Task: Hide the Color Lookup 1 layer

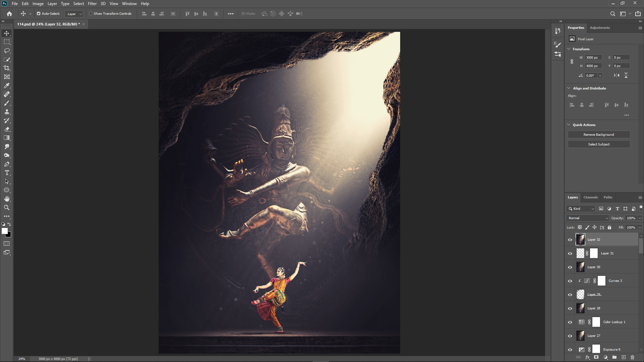Action: point(570,322)
